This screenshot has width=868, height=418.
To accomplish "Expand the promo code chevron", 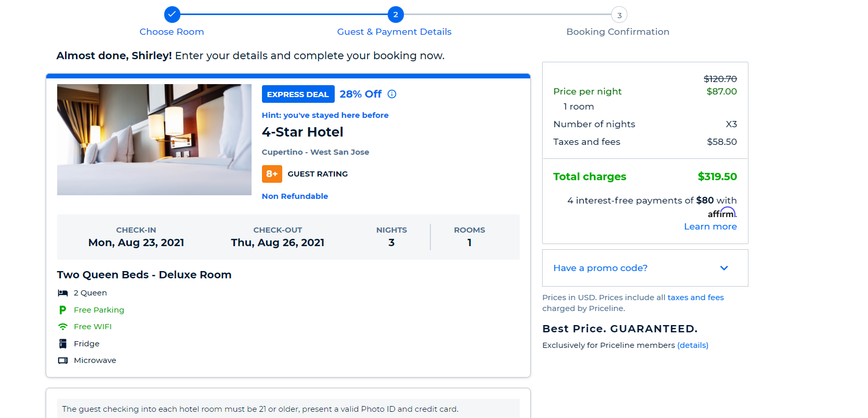I will point(724,268).
